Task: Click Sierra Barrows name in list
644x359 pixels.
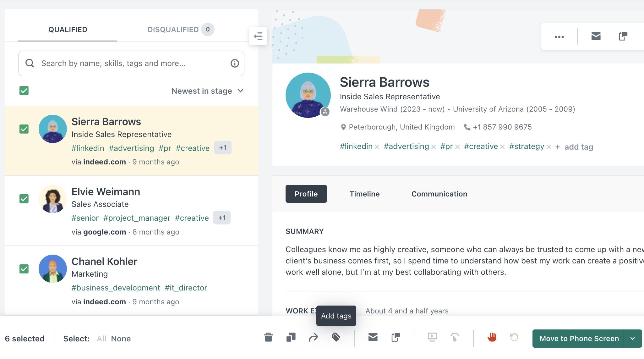Action: tap(106, 121)
